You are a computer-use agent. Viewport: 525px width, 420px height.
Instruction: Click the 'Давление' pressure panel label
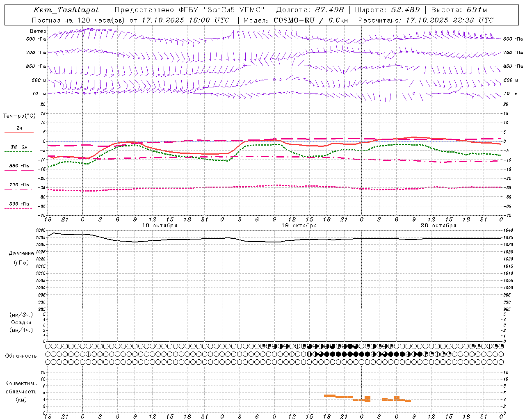coord(21,253)
